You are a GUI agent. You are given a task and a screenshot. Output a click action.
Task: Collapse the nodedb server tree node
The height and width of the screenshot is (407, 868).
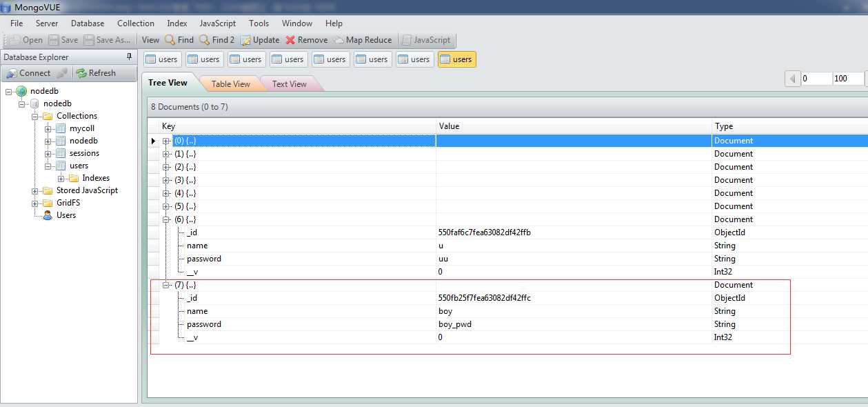point(8,91)
